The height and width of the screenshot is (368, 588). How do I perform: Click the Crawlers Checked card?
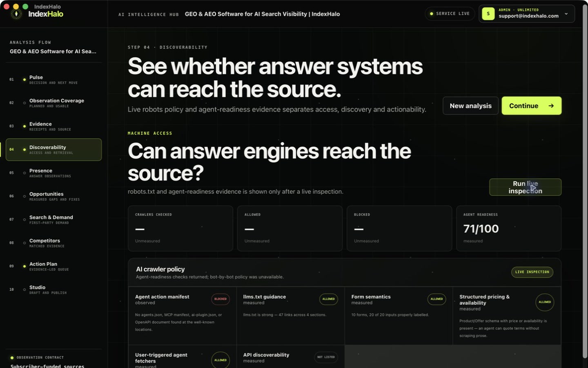(x=180, y=228)
